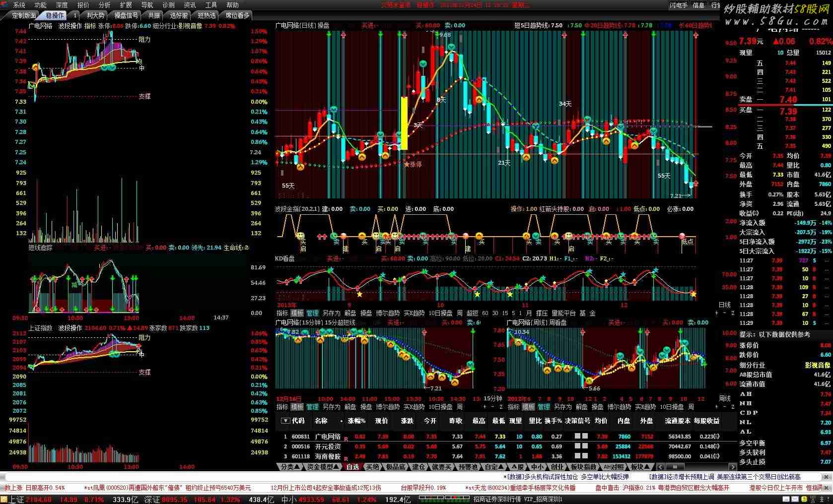Image resolution: width=833 pixels, height=504 pixels.
Task: Switch to the 操盘信号 tab
Action: click(x=126, y=15)
